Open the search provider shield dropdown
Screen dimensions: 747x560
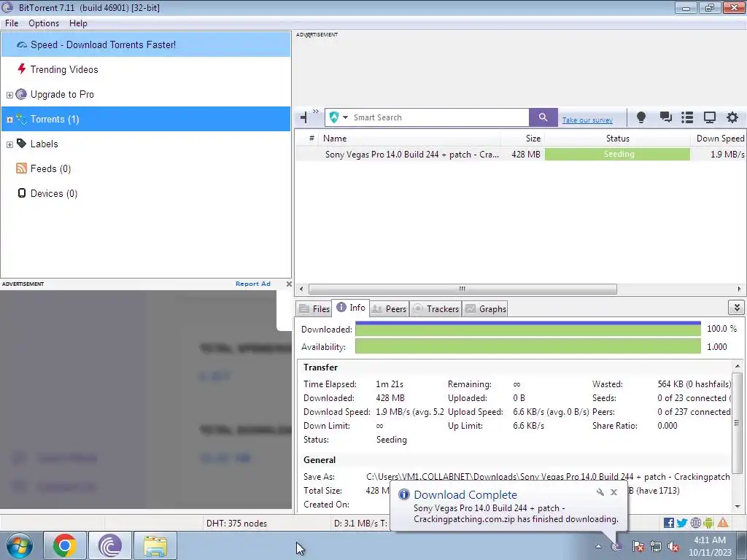tap(338, 117)
